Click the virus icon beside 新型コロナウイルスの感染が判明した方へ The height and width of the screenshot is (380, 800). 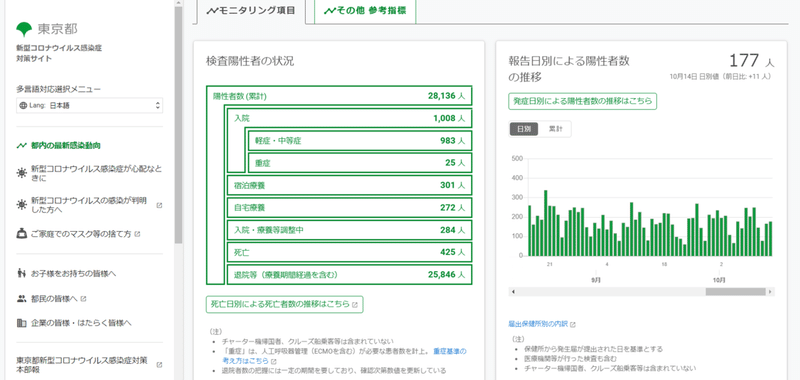pyautogui.click(x=21, y=205)
